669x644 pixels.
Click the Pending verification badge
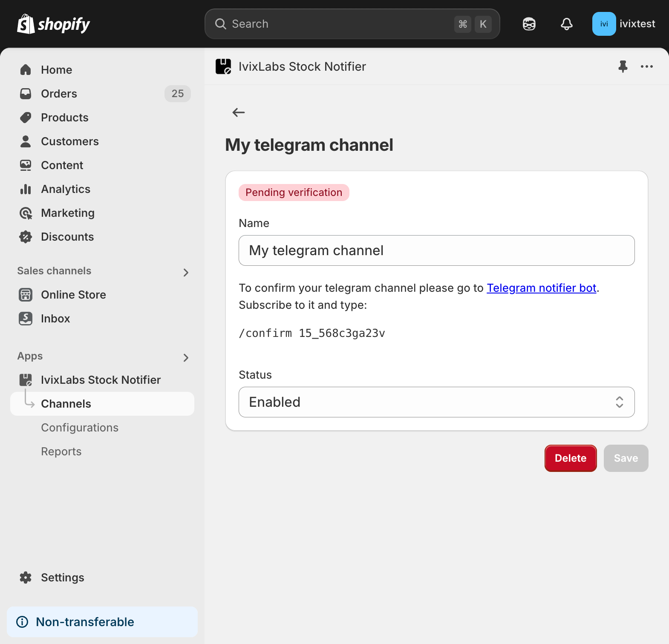[x=294, y=193]
